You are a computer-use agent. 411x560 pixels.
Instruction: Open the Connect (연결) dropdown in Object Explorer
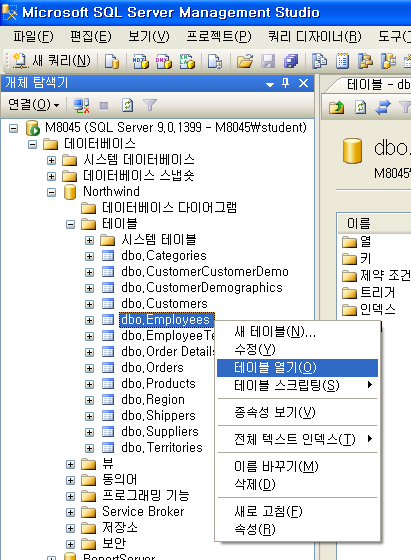[x=34, y=105]
